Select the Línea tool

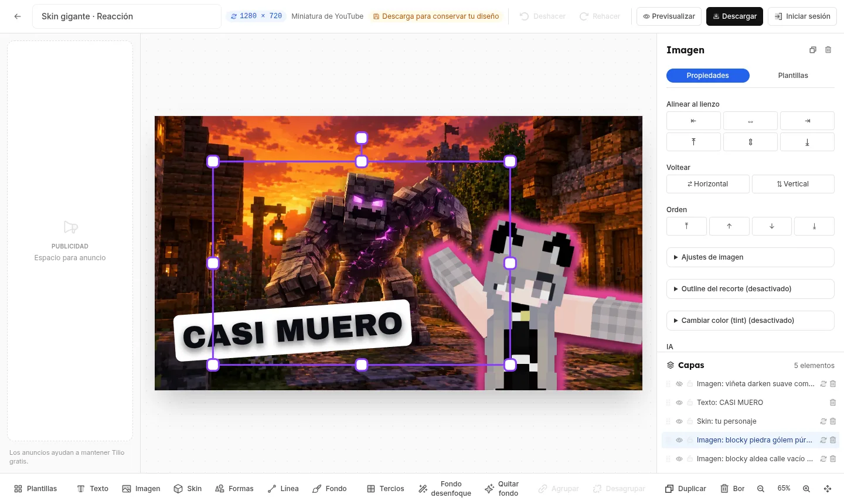click(283, 489)
